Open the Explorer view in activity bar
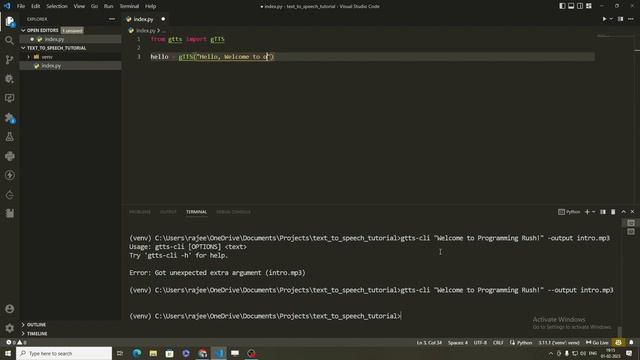This screenshot has height=360, width=640. pyautogui.click(x=9, y=22)
